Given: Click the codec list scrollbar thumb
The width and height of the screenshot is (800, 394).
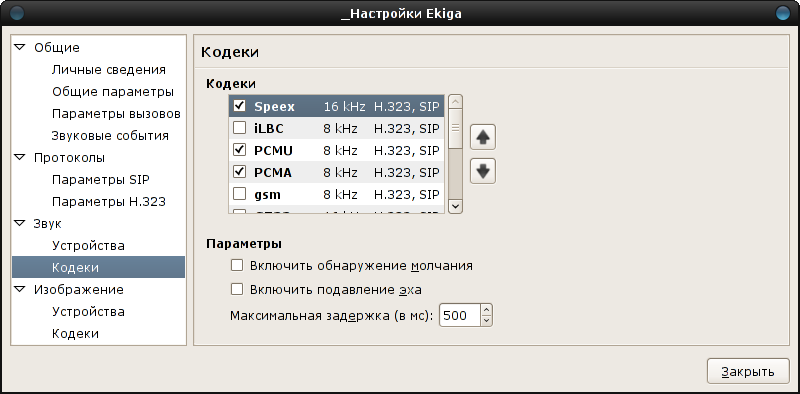Looking at the screenshot, I should (456, 129).
